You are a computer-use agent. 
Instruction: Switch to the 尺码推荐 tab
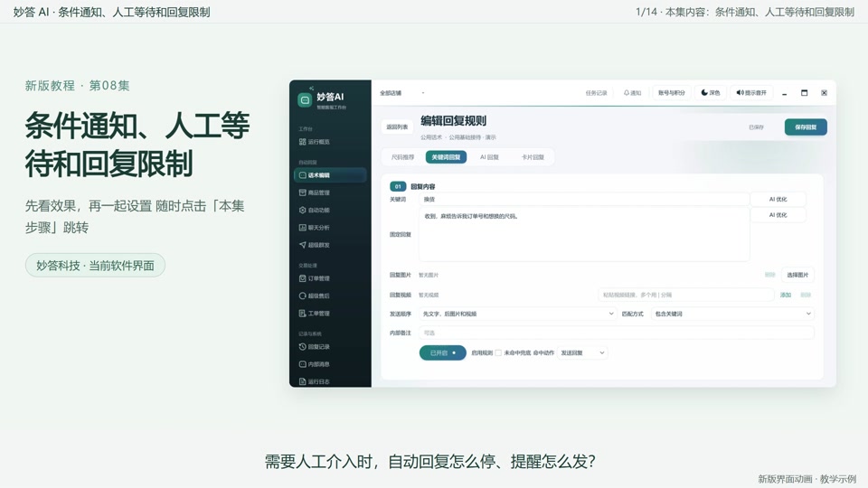[x=402, y=157]
